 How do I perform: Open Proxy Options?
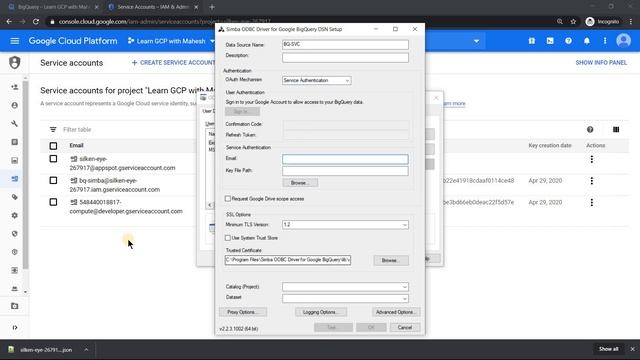[x=243, y=312]
